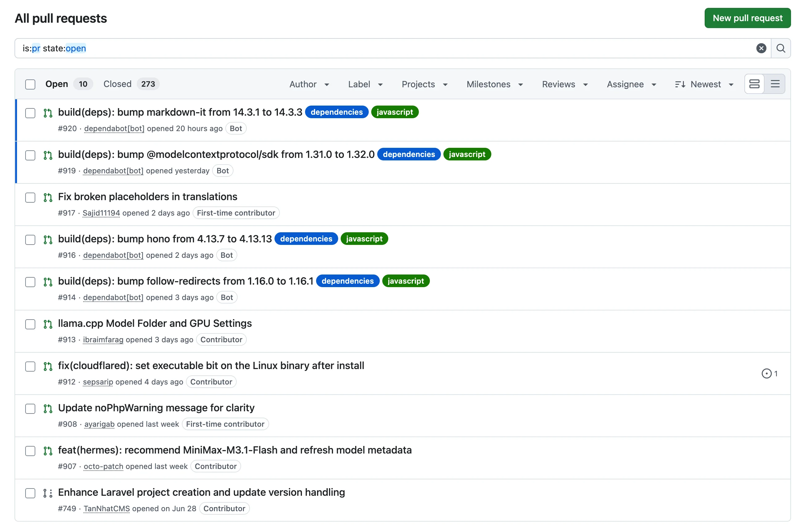Open the Author filter dropdown
Viewport: 803px width, 532px height.
tap(309, 84)
